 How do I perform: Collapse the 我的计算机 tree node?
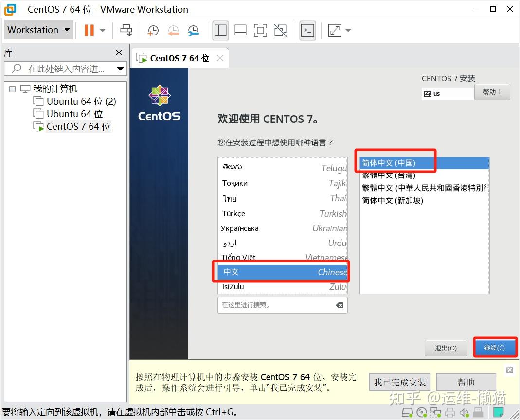click(x=12, y=88)
